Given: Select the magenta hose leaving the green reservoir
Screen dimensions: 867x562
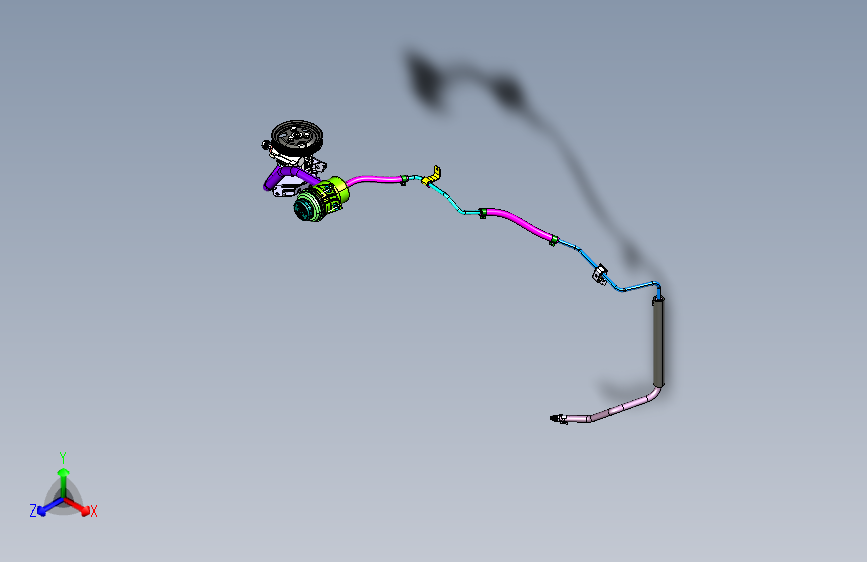Looking at the screenshot, I should tap(373, 180).
